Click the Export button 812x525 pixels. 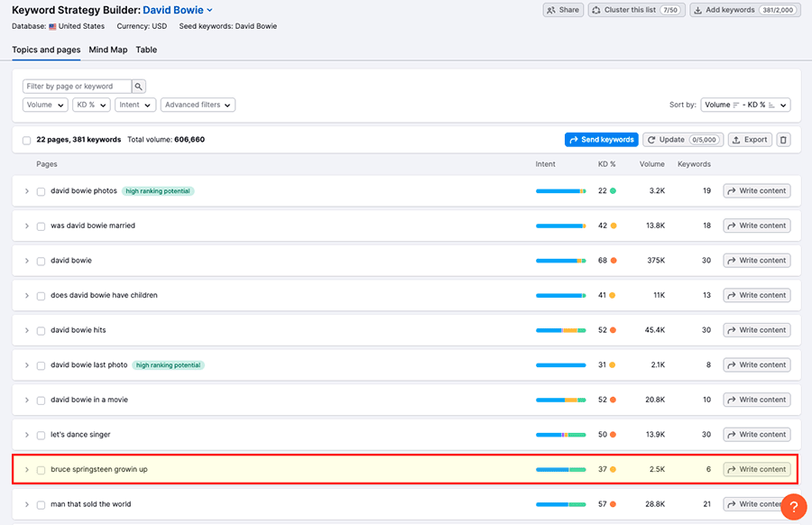751,140
